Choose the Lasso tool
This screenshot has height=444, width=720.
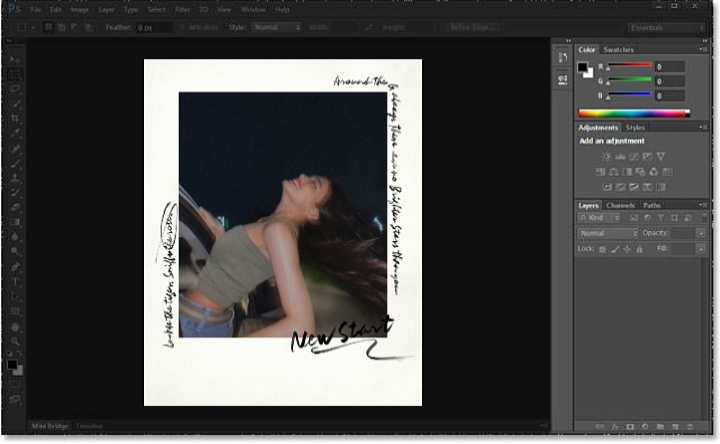(x=15, y=89)
